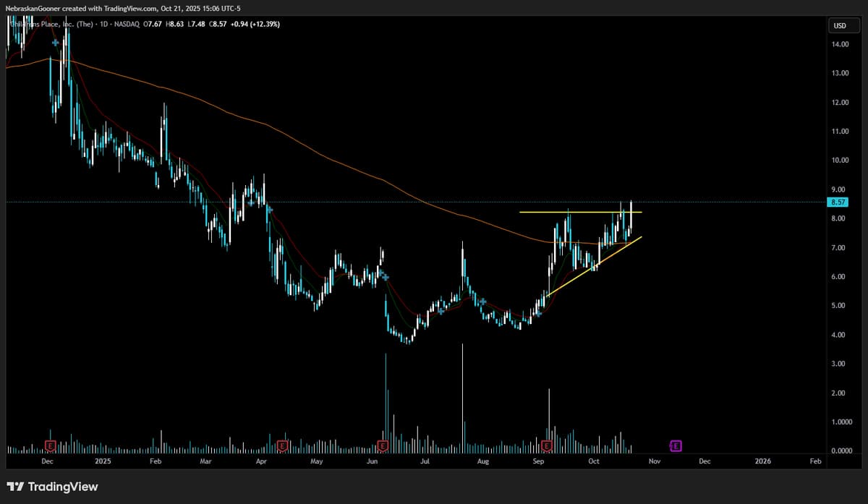Select the blue plus marker near the January highs
This screenshot has height=504, width=868.
coord(54,43)
